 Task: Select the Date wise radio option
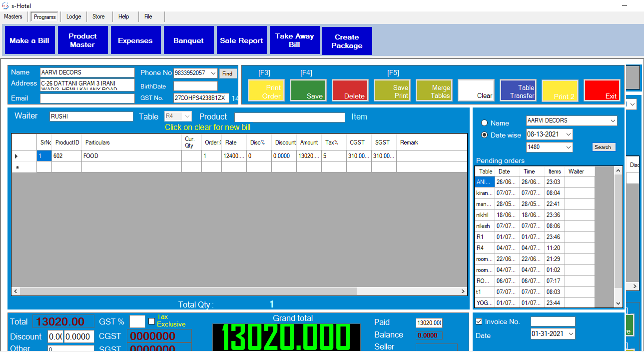(x=484, y=135)
